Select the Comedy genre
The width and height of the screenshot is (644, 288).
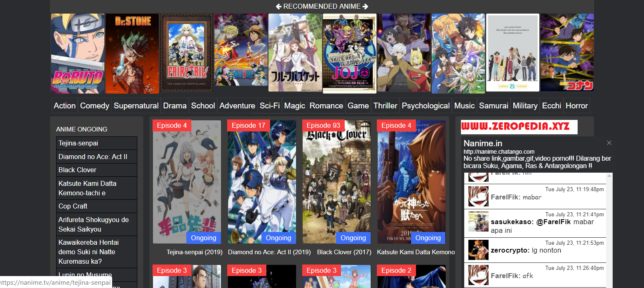[x=94, y=105]
